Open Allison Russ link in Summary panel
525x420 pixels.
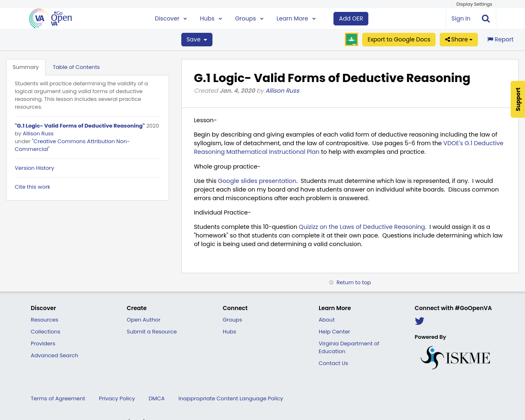point(38,133)
